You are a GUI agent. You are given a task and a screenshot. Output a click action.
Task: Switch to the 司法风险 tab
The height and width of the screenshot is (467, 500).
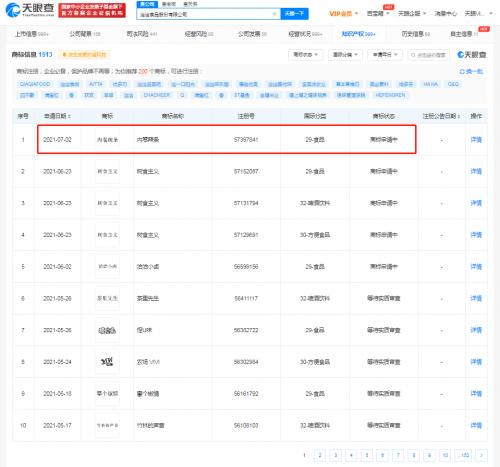(x=142, y=34)
